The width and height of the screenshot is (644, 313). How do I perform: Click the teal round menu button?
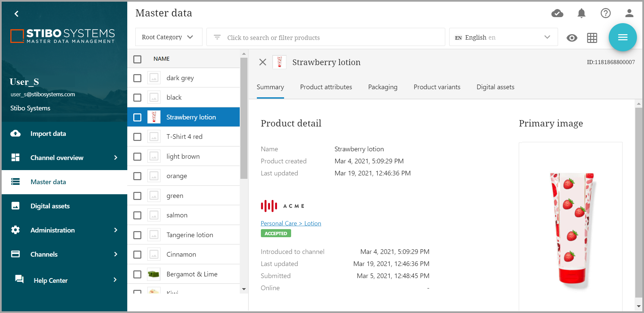point(623,37)
